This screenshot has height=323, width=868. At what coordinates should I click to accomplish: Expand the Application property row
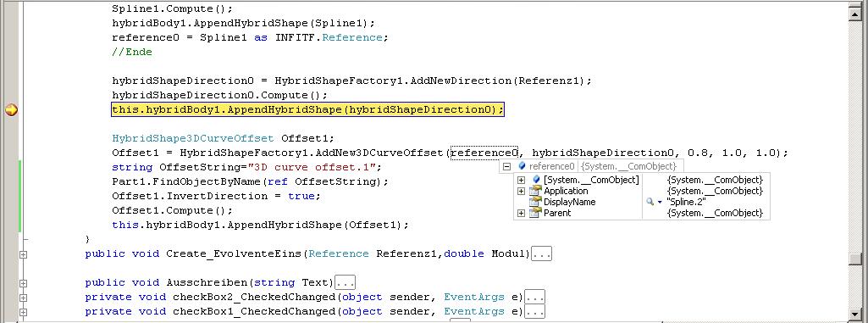[521, 191]
